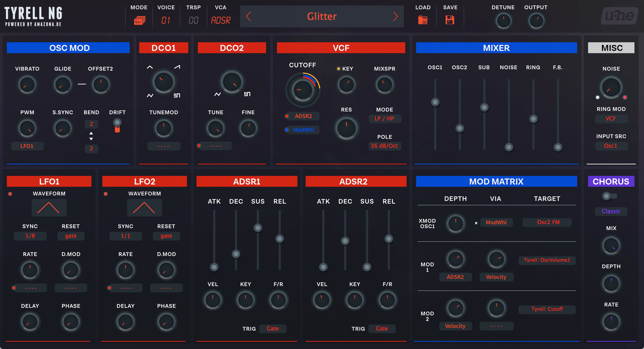Click the white noise dot under NOISE knob

598,97
